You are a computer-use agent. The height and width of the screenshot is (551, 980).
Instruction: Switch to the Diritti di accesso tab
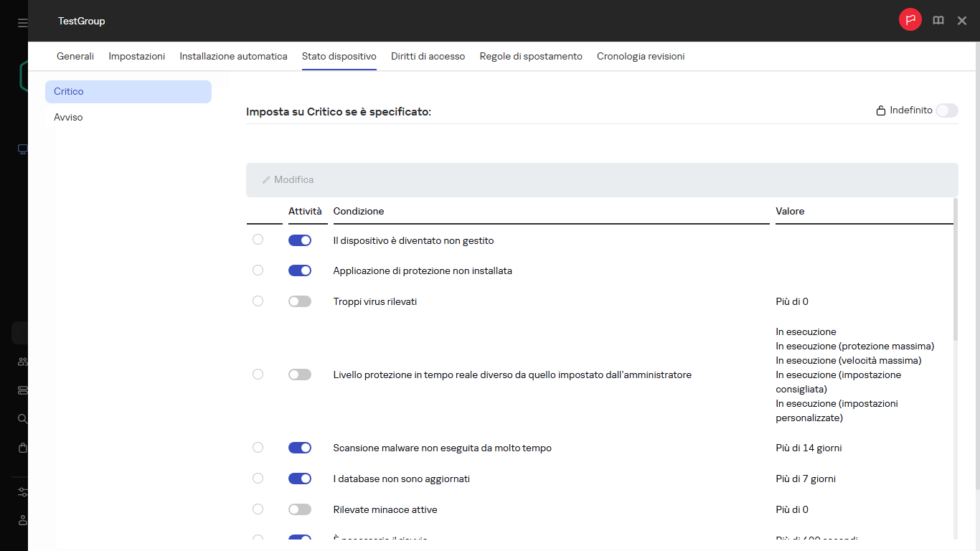[x=428, y=55]
